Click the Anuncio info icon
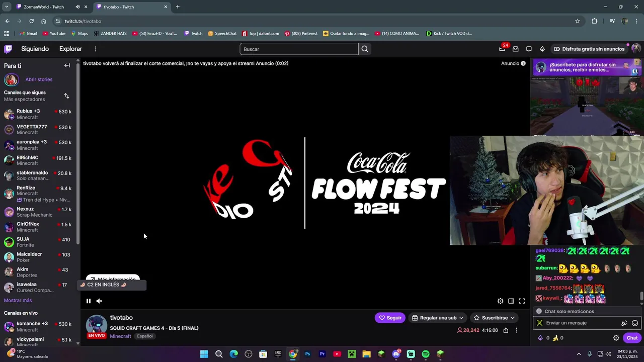 click(523, 63)
